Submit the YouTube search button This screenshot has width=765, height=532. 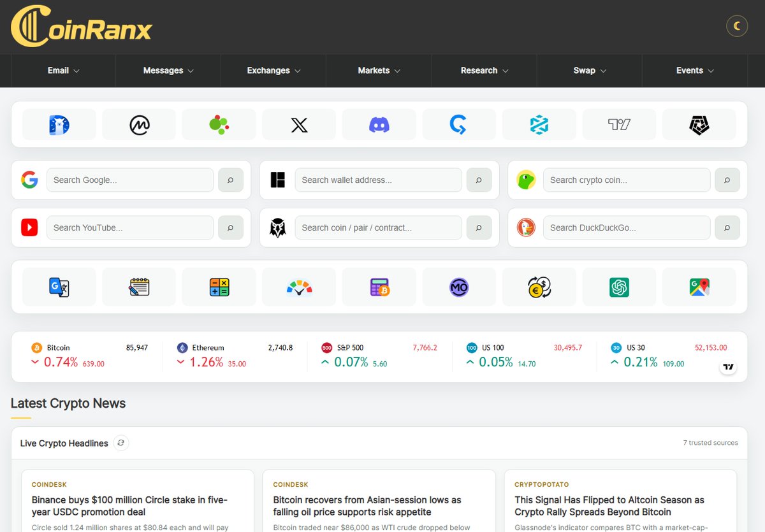pos(231,227)
